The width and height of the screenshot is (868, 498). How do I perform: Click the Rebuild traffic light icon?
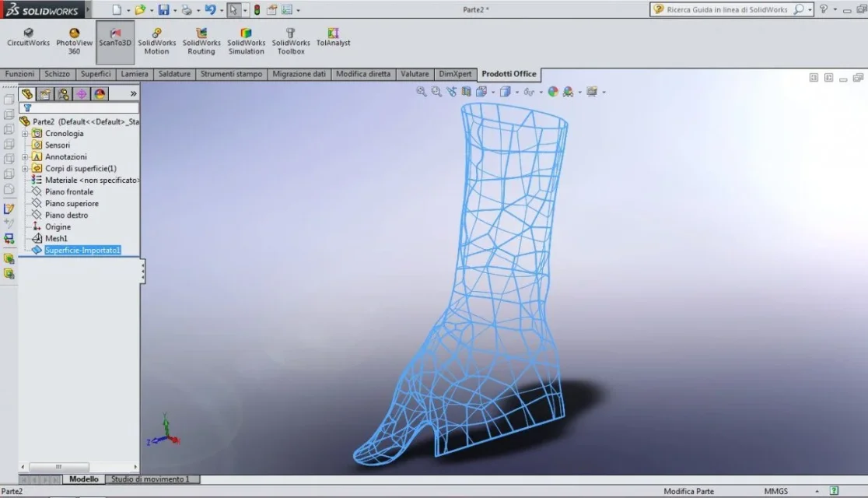coord(257,9)
